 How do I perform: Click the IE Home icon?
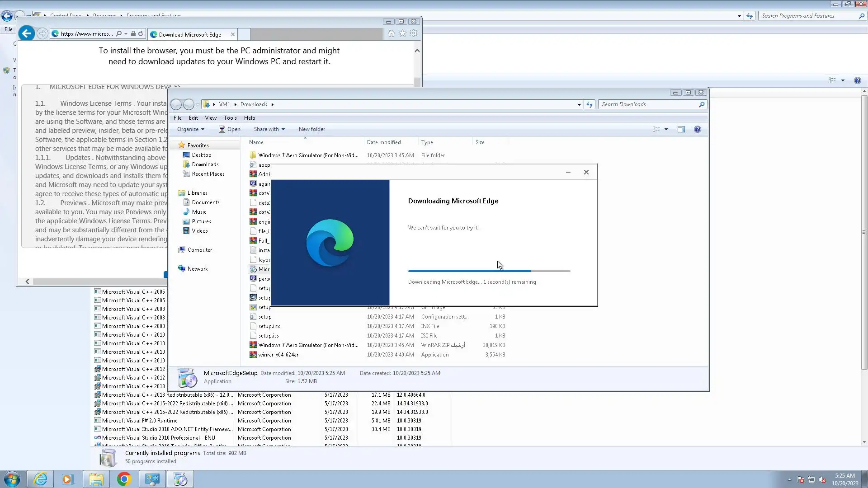point(391,33)
